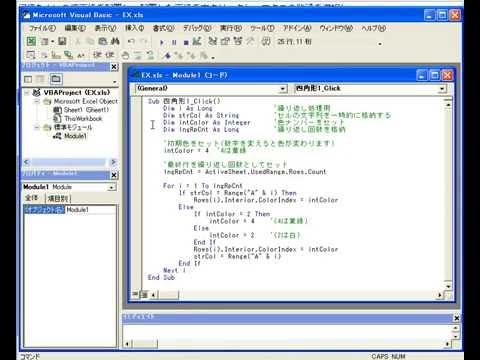480x360 pixels.
Task: Click the Toolbox icon in the standard toolbar
Action: point(250,41)
